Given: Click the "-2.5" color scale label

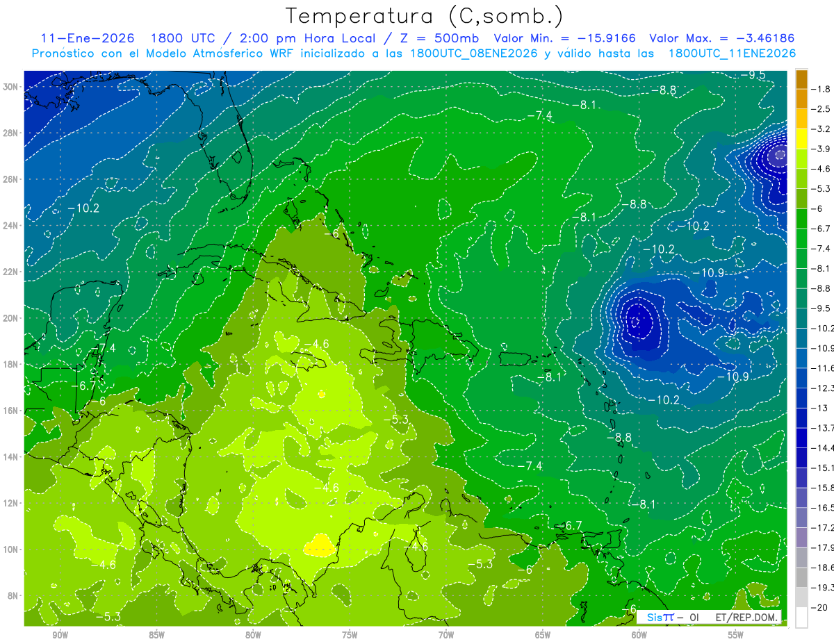Looking at the screenshot, I should (820, 109).
